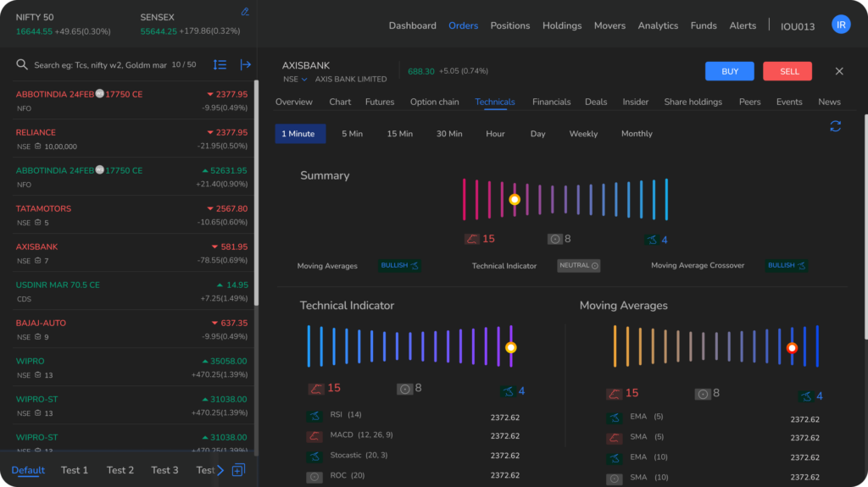The image size is (868, 487).
Task: Expand more watchlist tabs with right chevron
Action: [x=220, y=470]
